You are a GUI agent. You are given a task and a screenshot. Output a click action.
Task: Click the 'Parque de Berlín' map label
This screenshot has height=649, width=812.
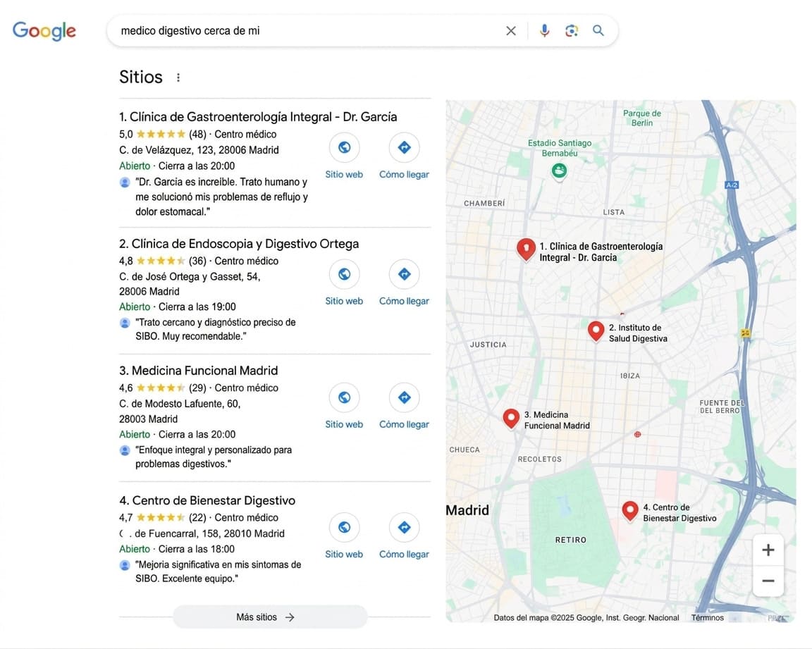641,118
